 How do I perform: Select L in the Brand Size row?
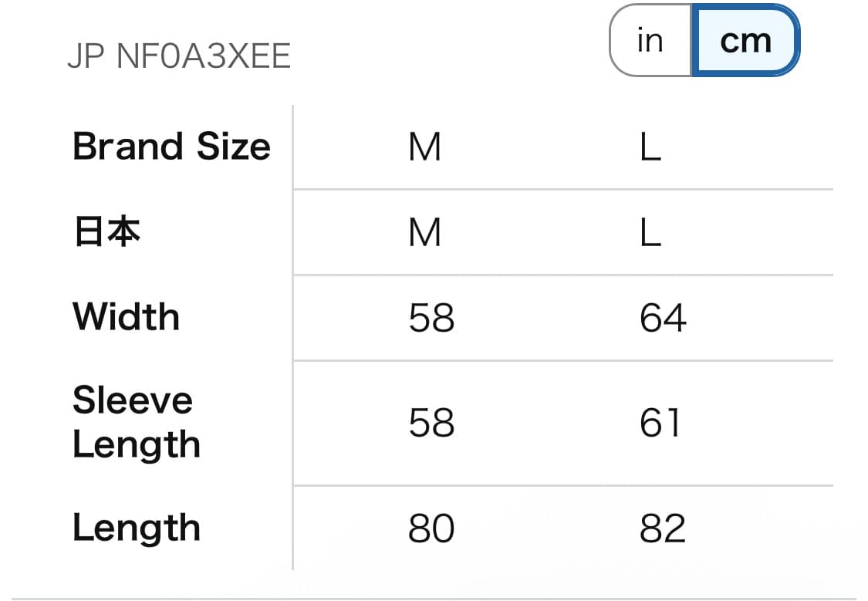[x=650, y=147]
